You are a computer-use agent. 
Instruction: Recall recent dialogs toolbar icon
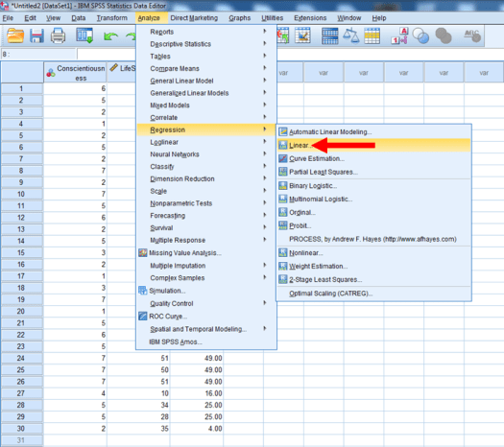pos(84,35)
